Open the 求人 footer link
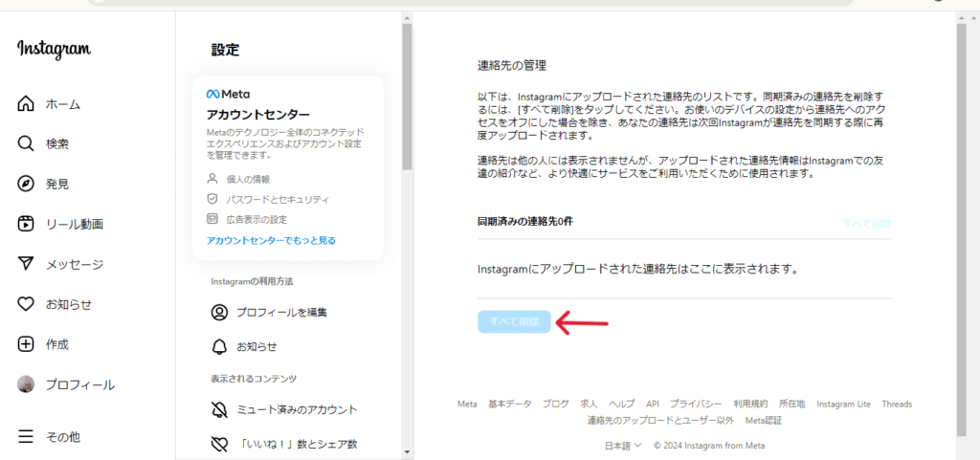Viewport: 980px width, 460px height. [x=589, y=404]
